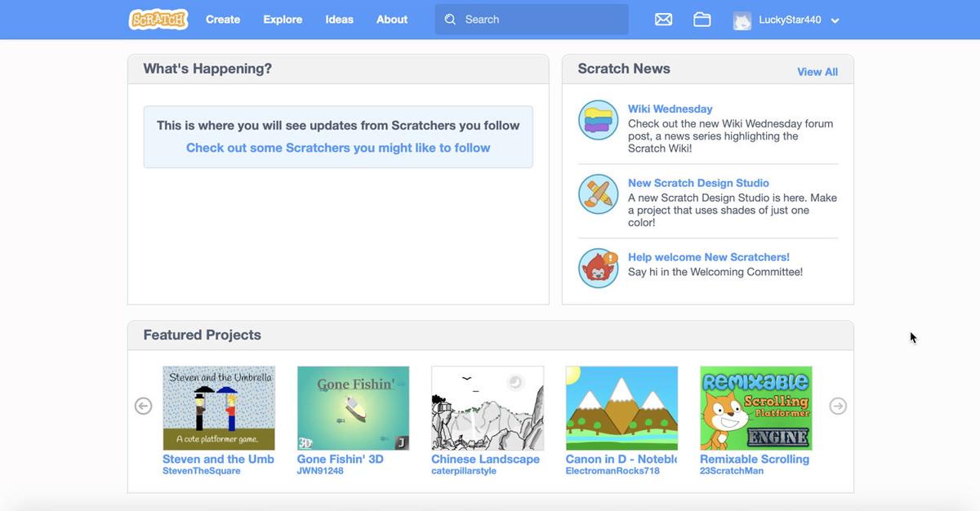980x511 pixels.
Task: Click the Scratch logo
Action: (x=158, y=20)
